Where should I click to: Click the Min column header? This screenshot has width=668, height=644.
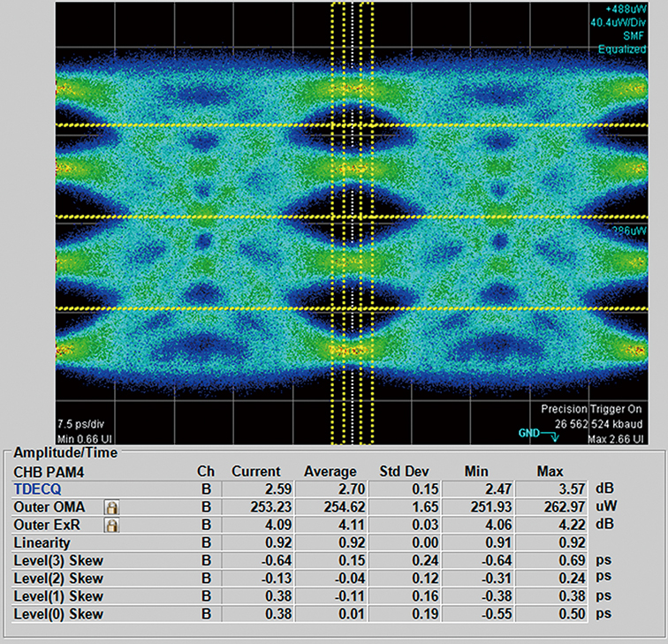point(476,472)
